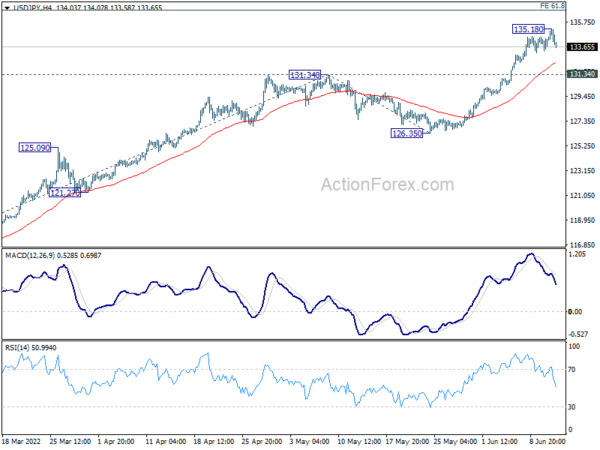Click the MACD axis value -0.527
The image size is (600, 450).
coord(578,334)
